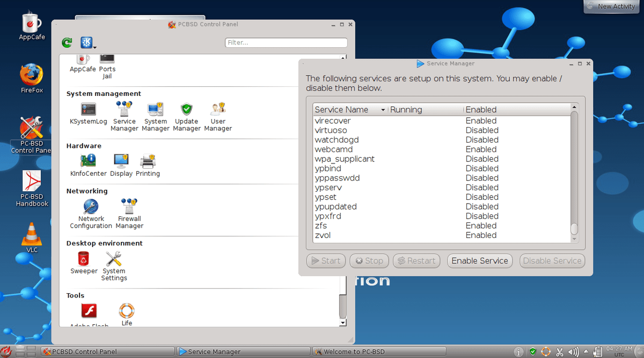Open Service Manager in Control Panel
This screenshot has height=358, width=644.
click(x=125, y=116)
